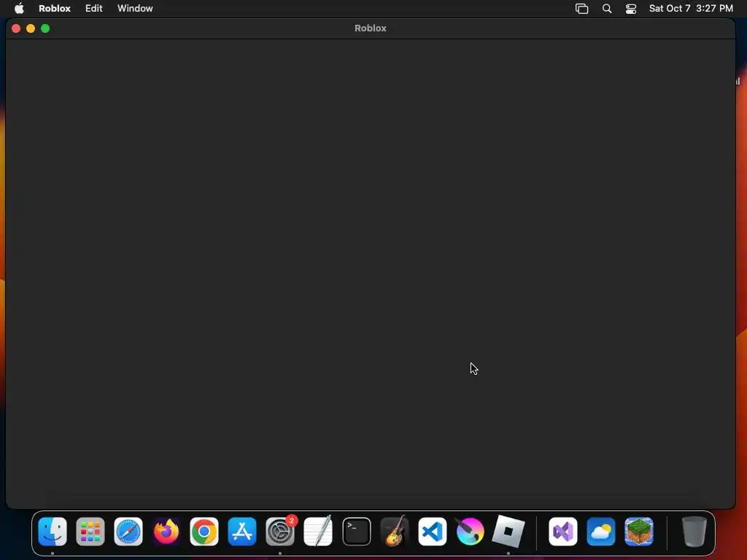This screenshot has width=747, height=560.
Task: Open Finder from the Dock
Action: point(53,532)
